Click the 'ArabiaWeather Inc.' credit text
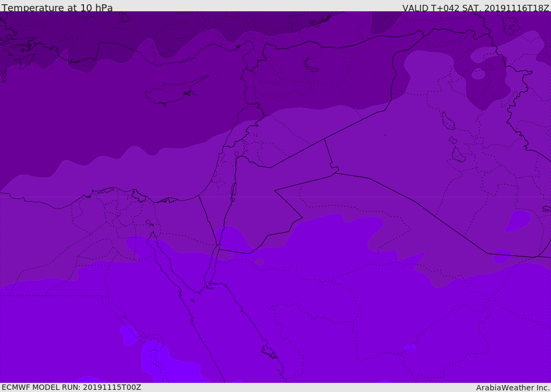Image resolution: width=551 pixels, height=392 pixels. (513, 388)
